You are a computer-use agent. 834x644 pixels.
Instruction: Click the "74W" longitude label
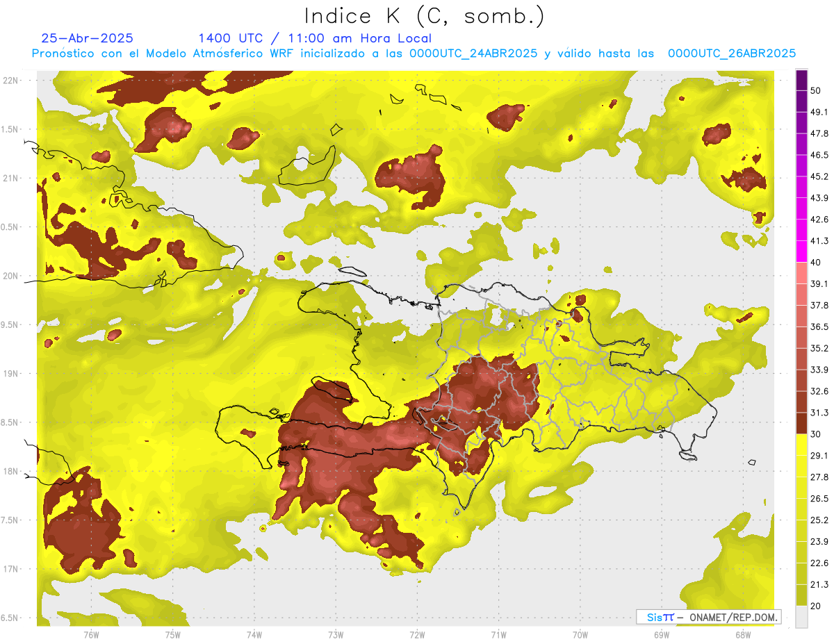[254, 635]
